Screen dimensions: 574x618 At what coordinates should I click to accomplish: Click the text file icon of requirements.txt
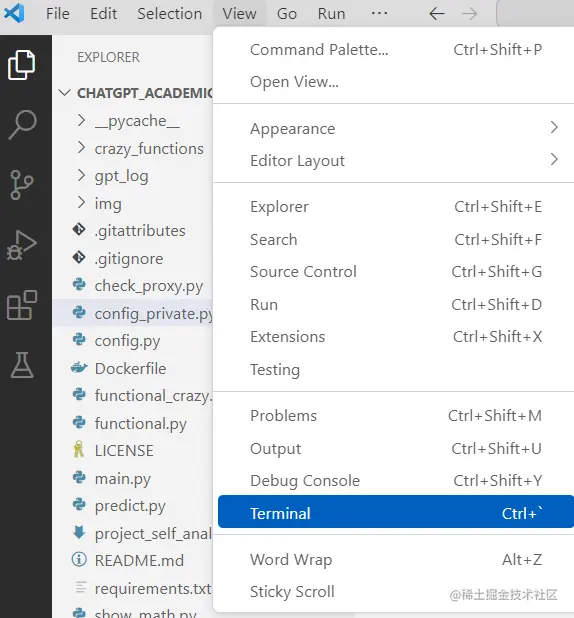[x=80, y=587]
